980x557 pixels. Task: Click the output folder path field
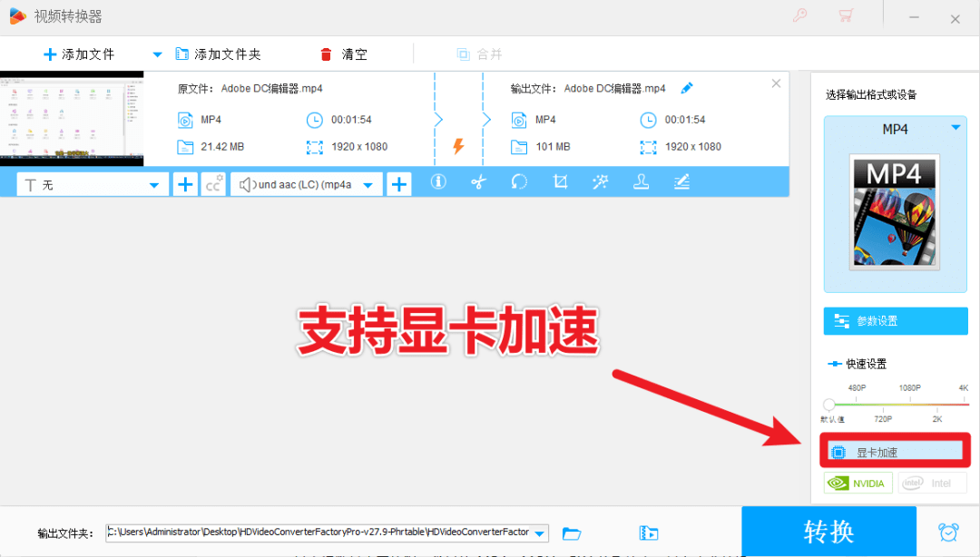point(327,533)
